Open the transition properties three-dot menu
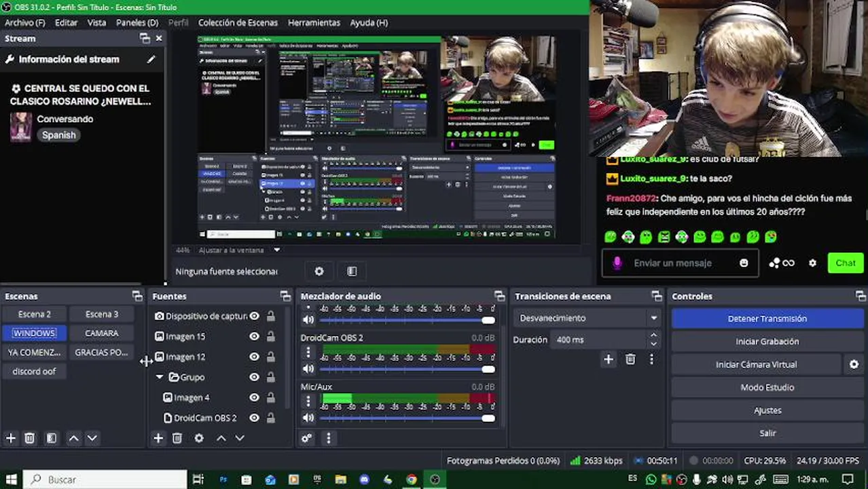 pyautogui.click(x=651, y=359)
